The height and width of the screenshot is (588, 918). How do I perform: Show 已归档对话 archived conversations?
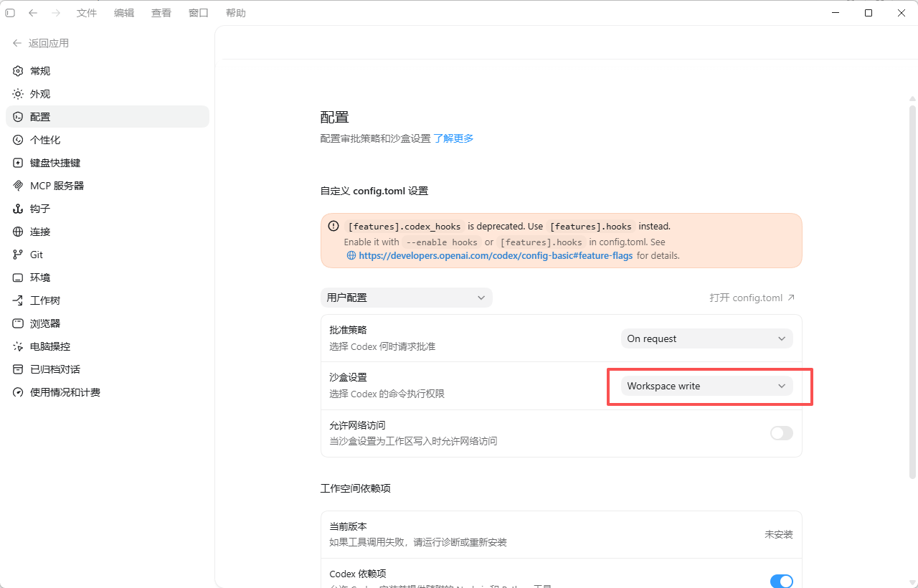108,369
